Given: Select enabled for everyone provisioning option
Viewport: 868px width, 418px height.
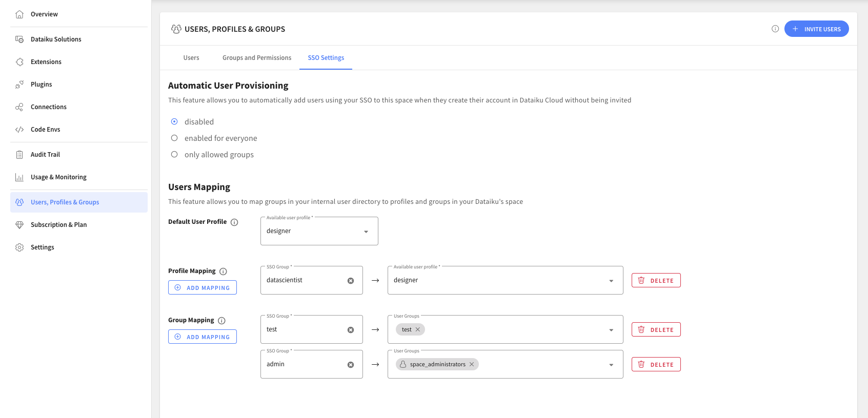Looking at the screenshot, I should coord(174,138).
